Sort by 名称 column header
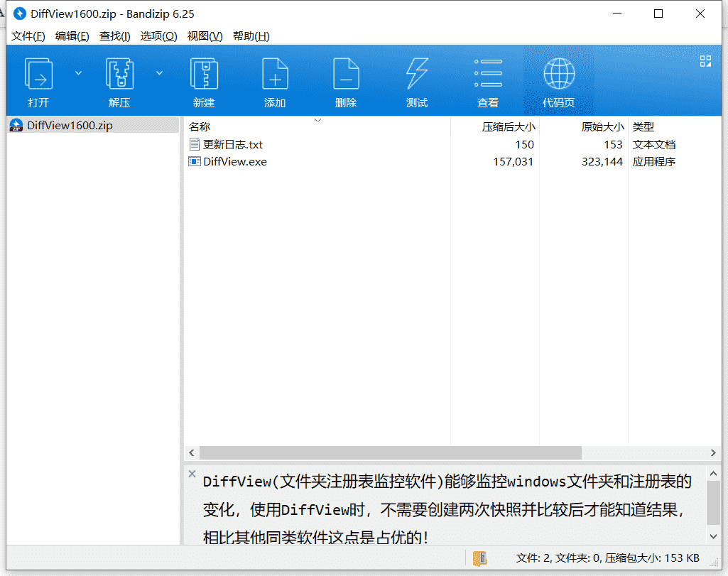 point(318,126)
